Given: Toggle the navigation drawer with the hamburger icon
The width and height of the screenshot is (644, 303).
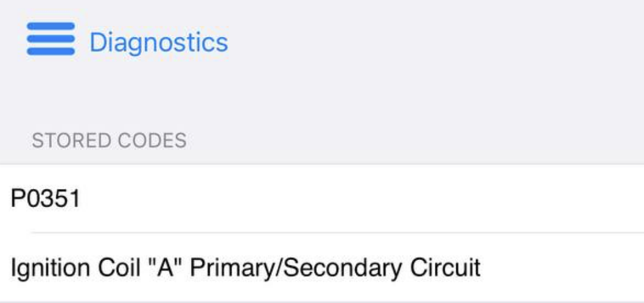Looking at the screenshot, I should coord(51,40).
